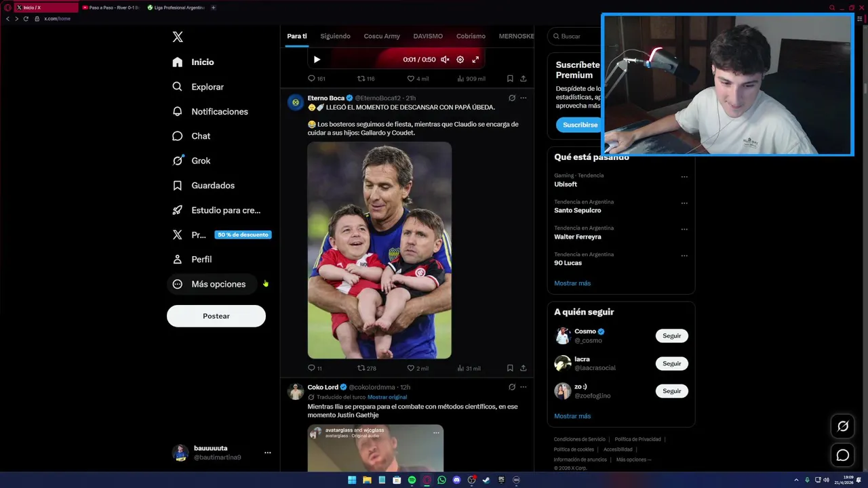Click Mostrar original on Coko Lord post
Viewport: 868px width, 488px height.
click(x=387, y=396)
